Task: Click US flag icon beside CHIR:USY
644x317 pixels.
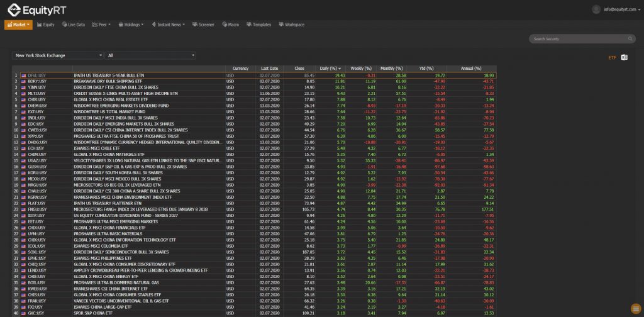Action: tap(23, 100)
